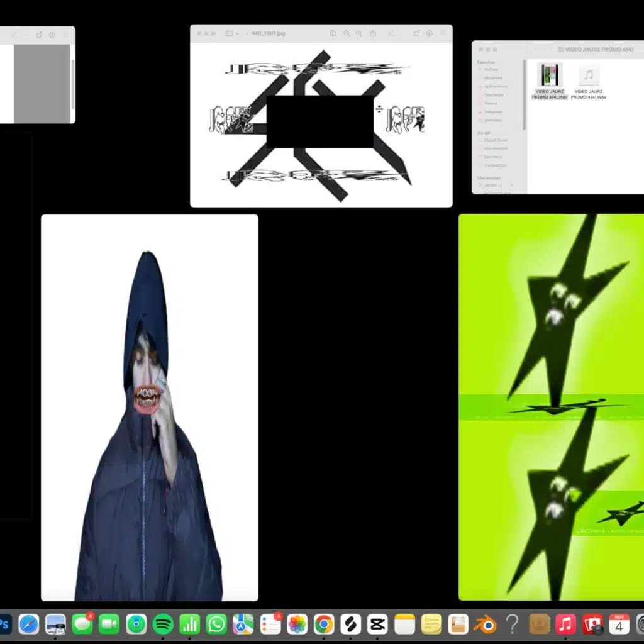Open the Music app in dock
The image size is (644, 644).
pyautogui.click(x=565, y=624)
